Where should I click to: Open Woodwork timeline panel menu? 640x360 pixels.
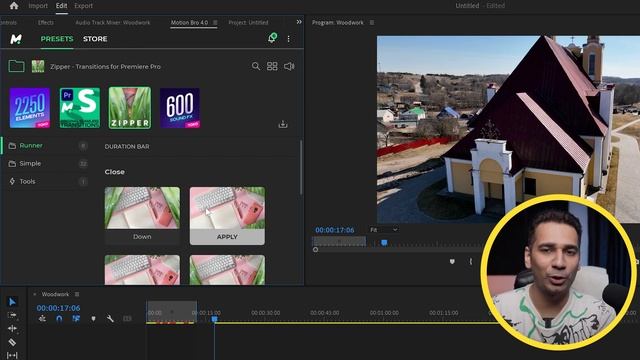(77, 294)
